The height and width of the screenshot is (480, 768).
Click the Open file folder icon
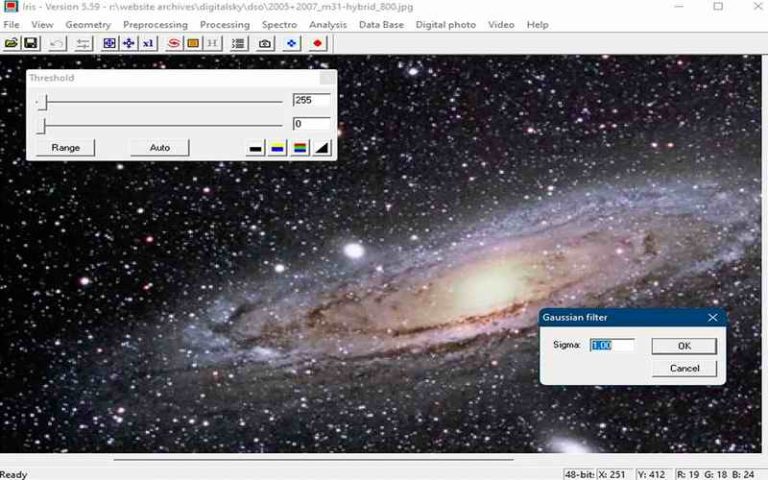[11, 43]
